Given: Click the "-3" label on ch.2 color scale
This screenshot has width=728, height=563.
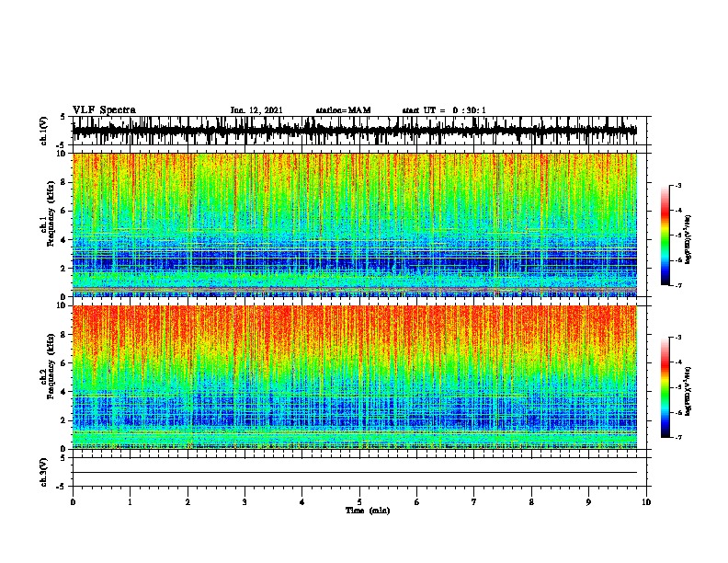Looking at the screenshot, I should (x=677, y=338).
